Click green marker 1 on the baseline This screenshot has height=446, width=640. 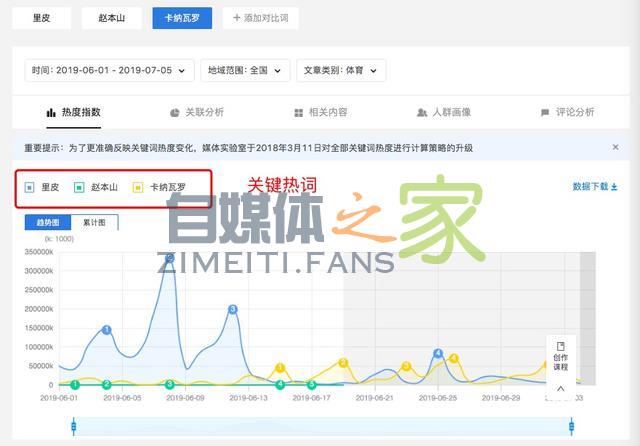tap(75, 384)
